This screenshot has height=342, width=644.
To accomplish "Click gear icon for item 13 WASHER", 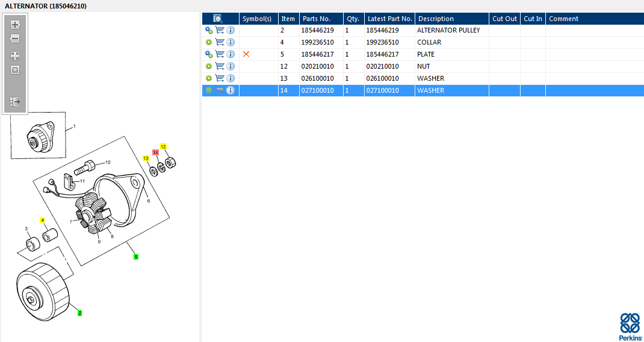I will [209, 78].
